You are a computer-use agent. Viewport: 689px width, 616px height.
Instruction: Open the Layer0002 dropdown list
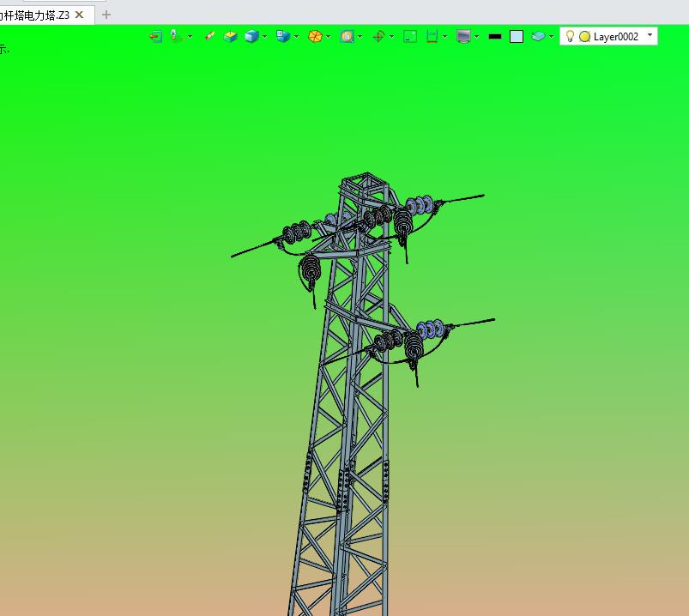pyautogui.click(x=650, y=35)
